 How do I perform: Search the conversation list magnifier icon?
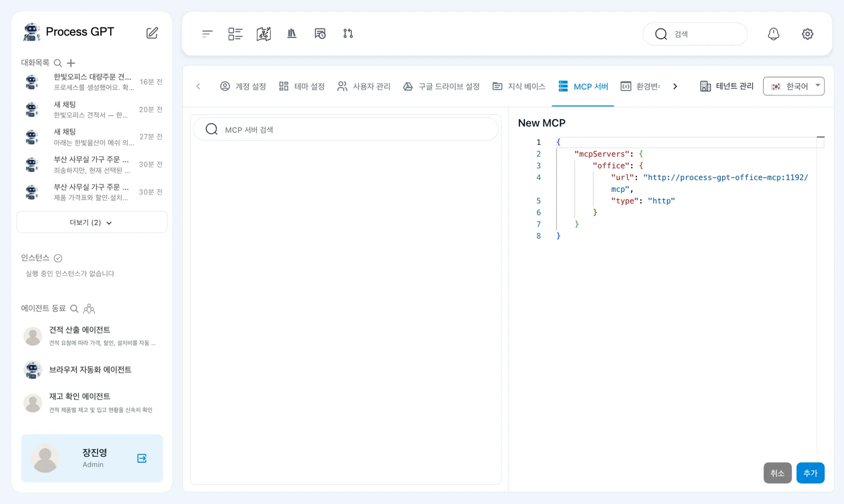[58, 63]
